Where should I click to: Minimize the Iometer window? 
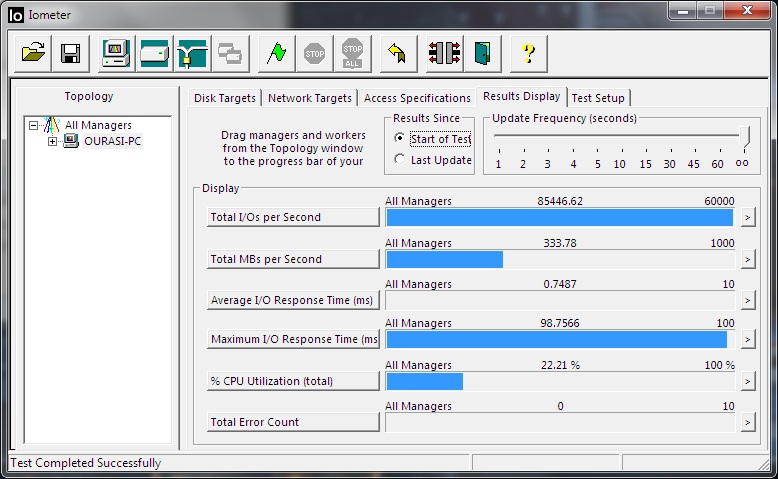[683, 10]
